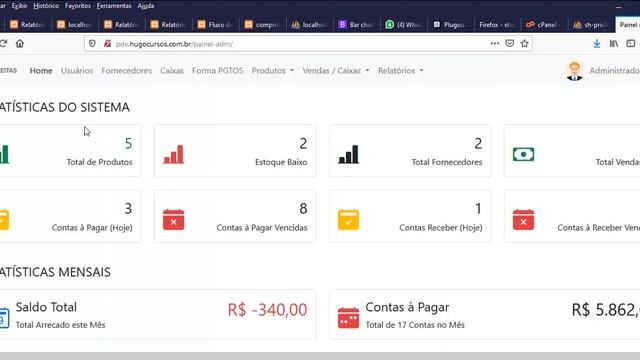Click the home icon in browser toolbar
The width and height of the screenshot is (640, 360).
20,44
